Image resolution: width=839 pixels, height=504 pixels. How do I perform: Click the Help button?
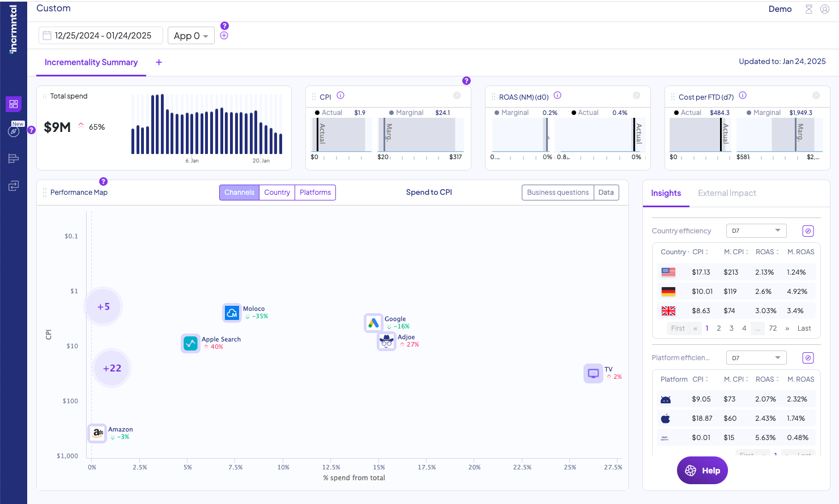pos(702,470)
